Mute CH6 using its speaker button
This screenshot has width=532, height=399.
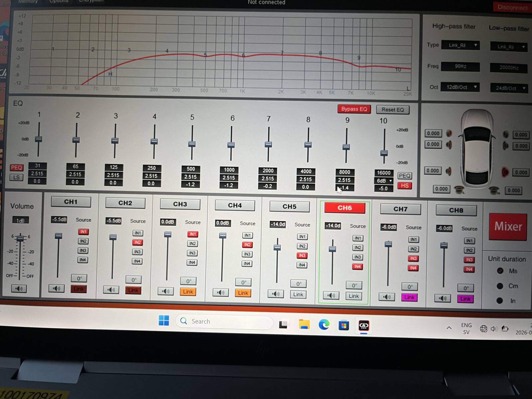tap(331, 295)
